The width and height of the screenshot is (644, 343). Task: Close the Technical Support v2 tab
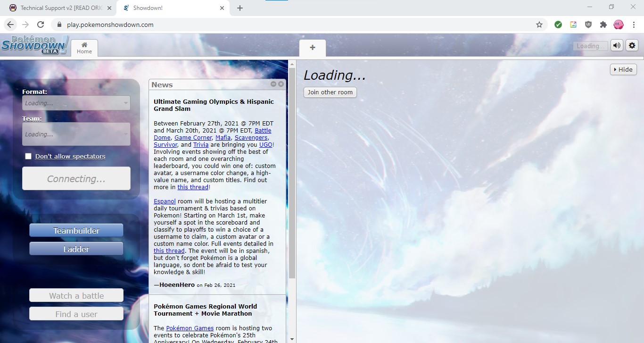coord(109,8)
